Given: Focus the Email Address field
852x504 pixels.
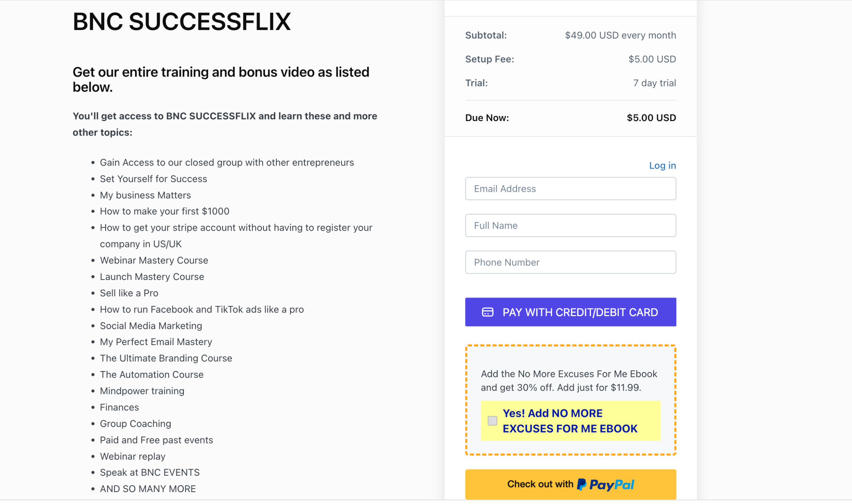Looking at the screenshot, I should pyautogui.click(x=570, y=189).
